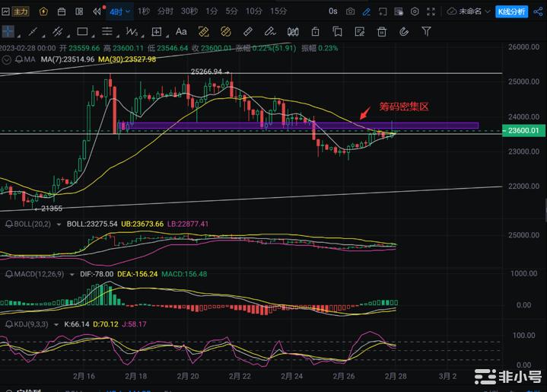Viewport: 547px width, 392px height.
Task: Switch to the 30秒 timeframe
Action: coord(189,11)
